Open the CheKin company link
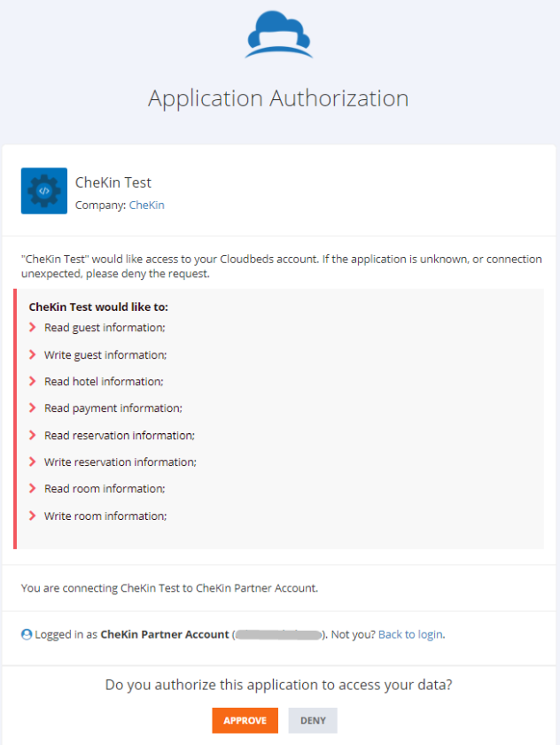560x745 pixels. [x=147, y=206]
